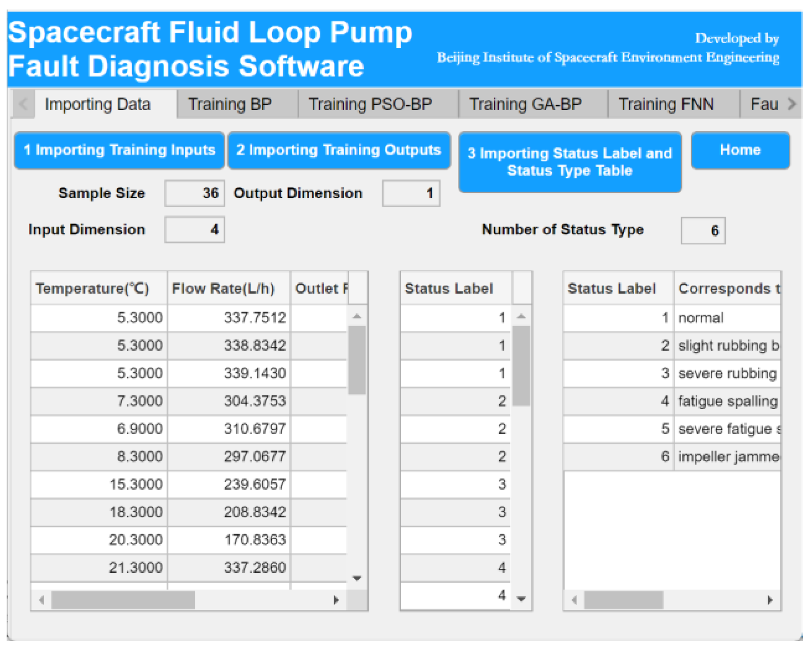Click horizontal scrollbar thumb of inputs table

pyautogui.click(x=123, y=600)
